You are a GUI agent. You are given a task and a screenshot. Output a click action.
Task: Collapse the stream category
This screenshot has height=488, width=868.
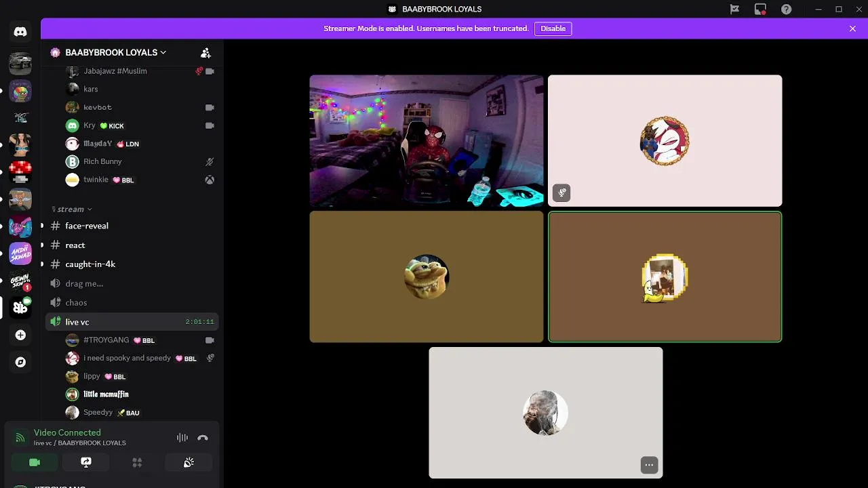[72, 209]
